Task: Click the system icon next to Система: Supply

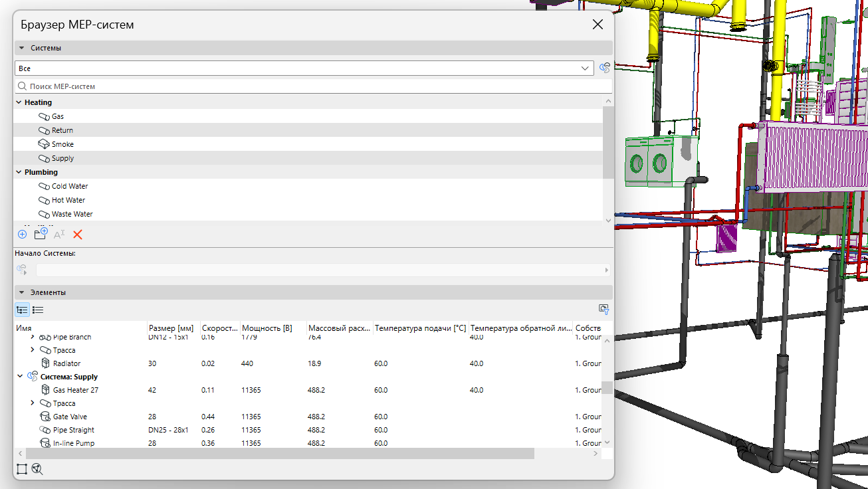Action: [x=33, y=377]
